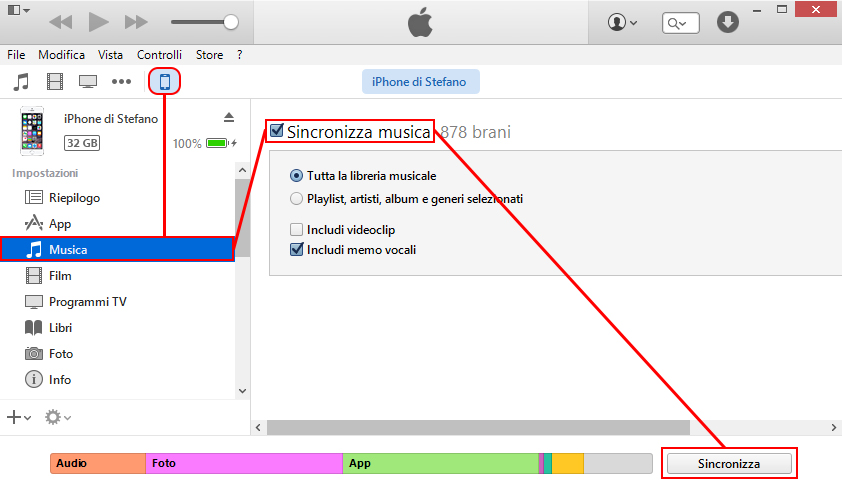Click the iPhone device icon in the toolbar
842x491 pixels.
pos(165,82)
